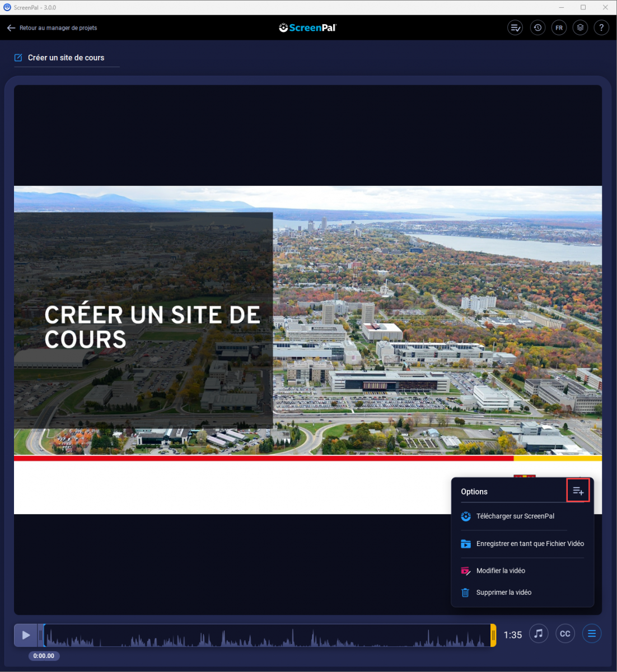Click the ScreenPal upload logo icon
The width and height of the screenshot is (617, 672).
(466, 516)
